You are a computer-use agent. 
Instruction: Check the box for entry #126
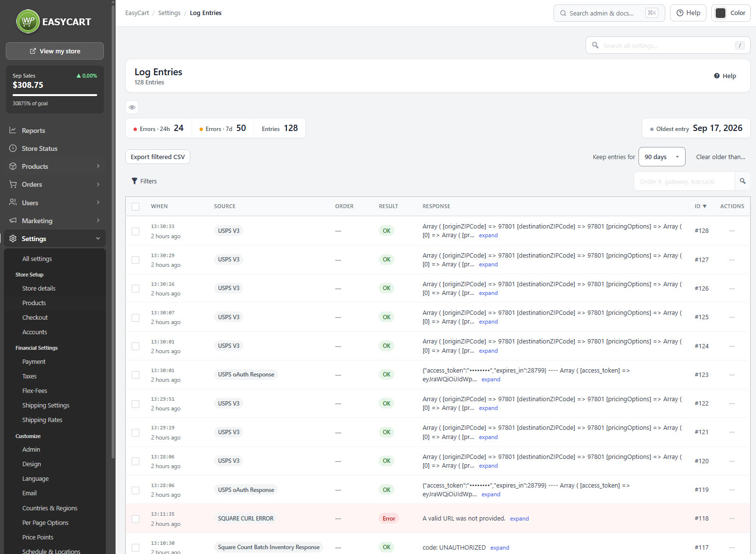(135, 289)
